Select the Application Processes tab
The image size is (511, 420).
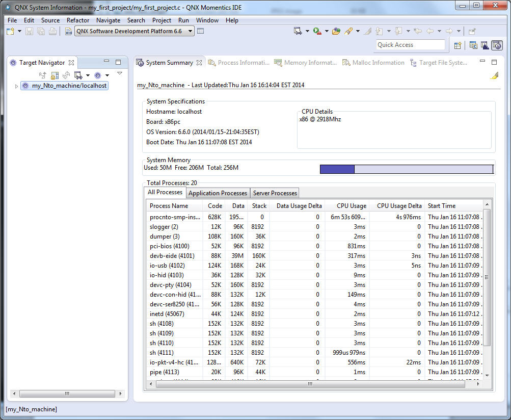point(218,193)
